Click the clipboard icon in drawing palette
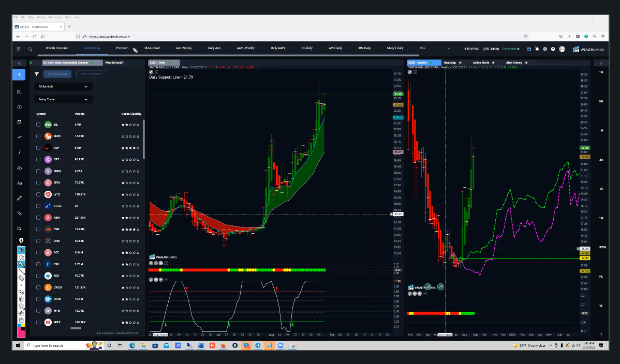The height and width of the screenshot is (364, 620). pos(21,320)
